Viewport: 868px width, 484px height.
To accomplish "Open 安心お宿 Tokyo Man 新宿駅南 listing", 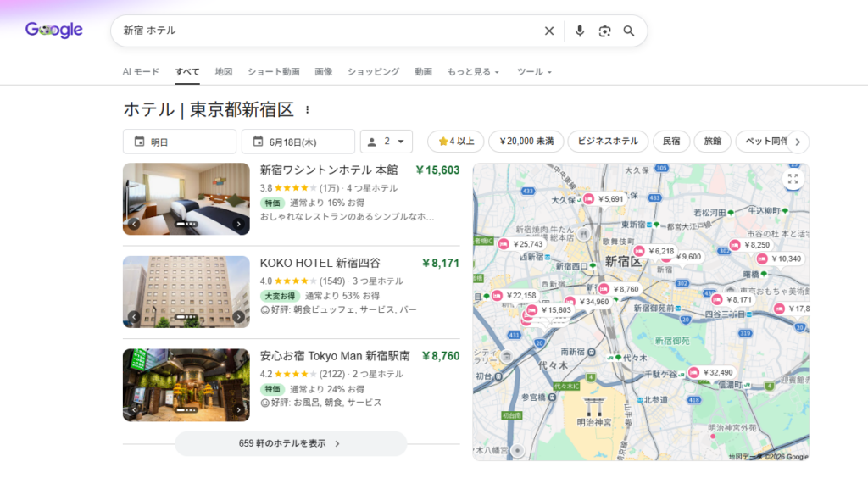I will pyautogui.click(x=335, y=356).
